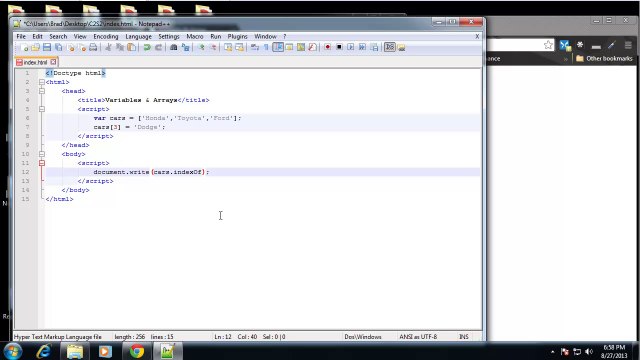Open Other bookmarks folder in Chrome

[604, 59]
